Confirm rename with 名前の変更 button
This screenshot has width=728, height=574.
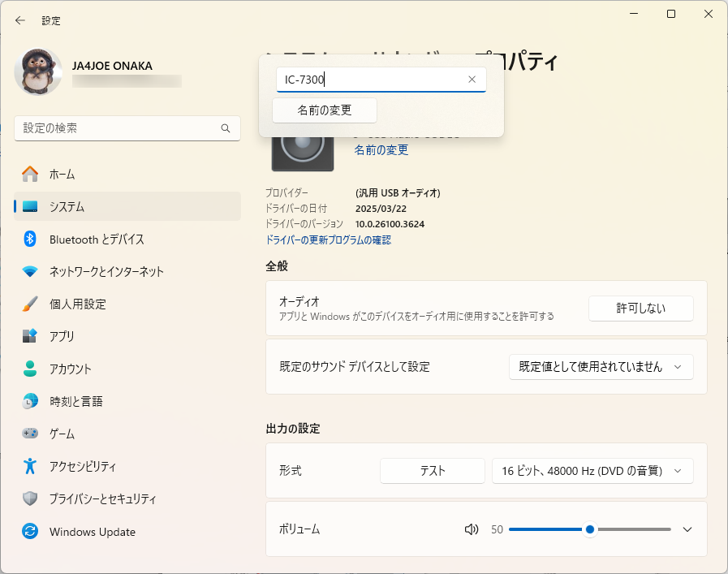[x=325, y=110]
